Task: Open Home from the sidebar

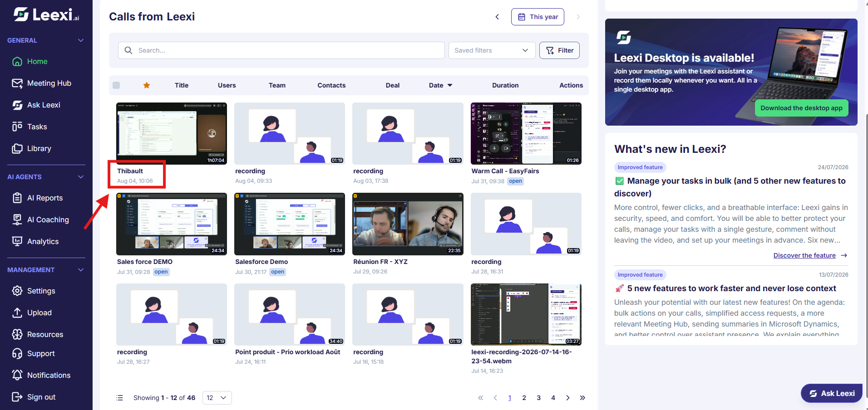Action: (37, 61)
